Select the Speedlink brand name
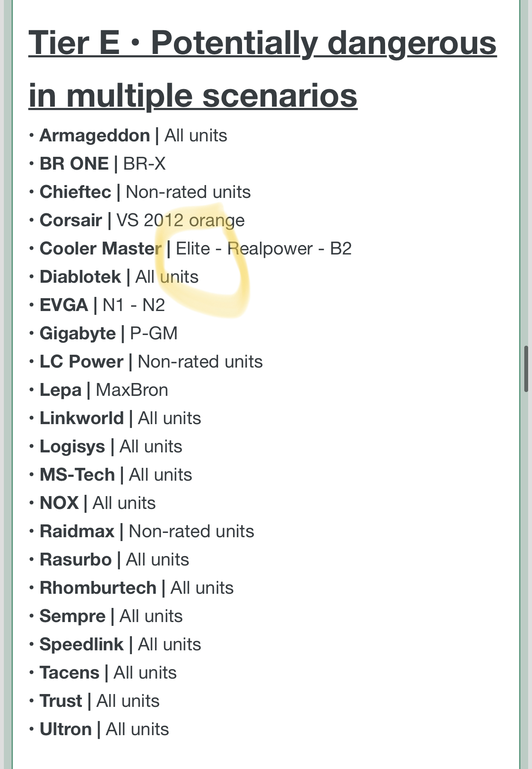Viewport: 532px width, 769px height. (x=81, y=645)
